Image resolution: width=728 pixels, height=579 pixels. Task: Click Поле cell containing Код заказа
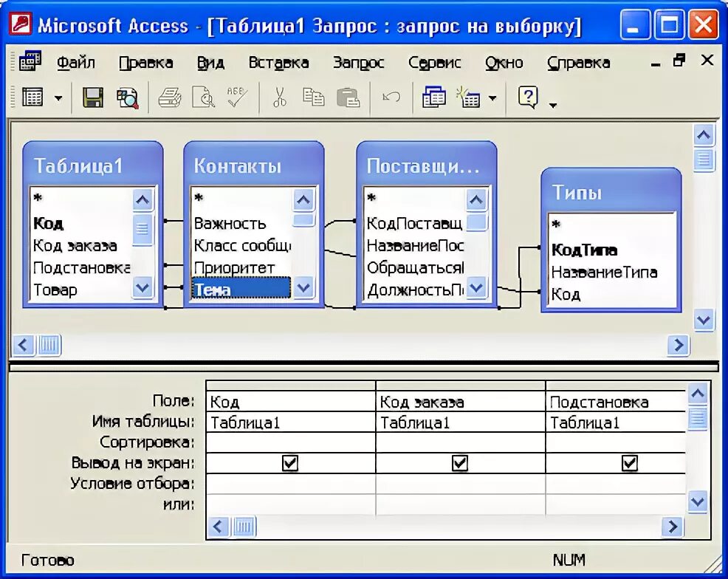[x=461, y=402]
